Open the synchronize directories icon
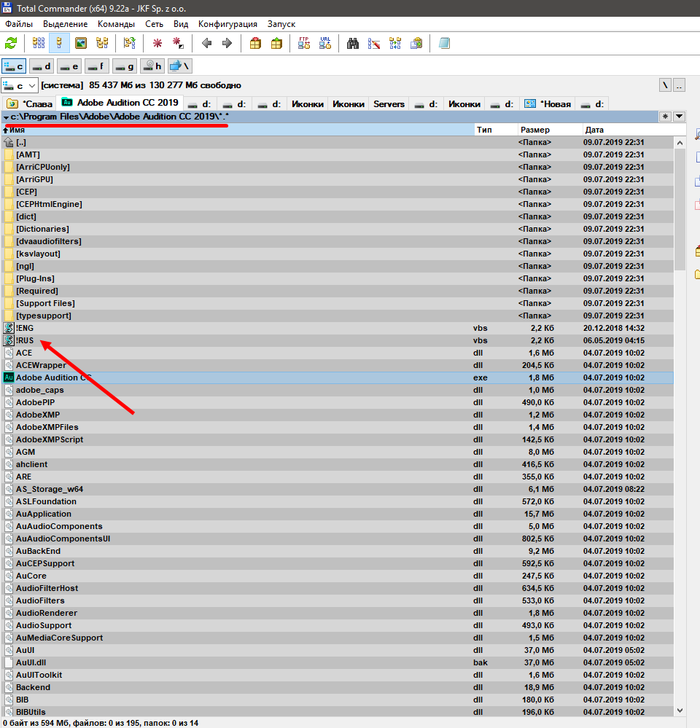This screenshot has height=728, width=700. (395, 44)
